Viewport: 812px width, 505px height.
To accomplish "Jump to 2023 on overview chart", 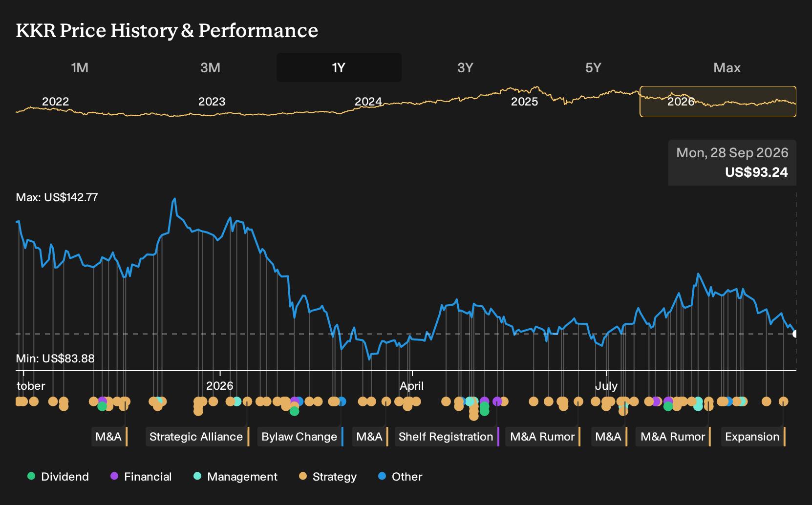I will [x=212, y=102].
